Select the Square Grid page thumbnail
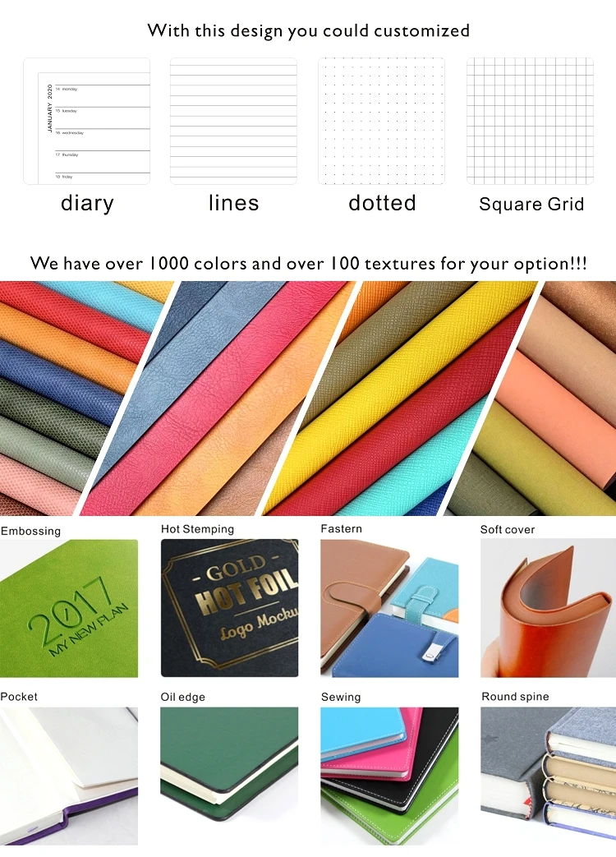The width and height of the screenshot is (616, 857). (x=531, y=122)
